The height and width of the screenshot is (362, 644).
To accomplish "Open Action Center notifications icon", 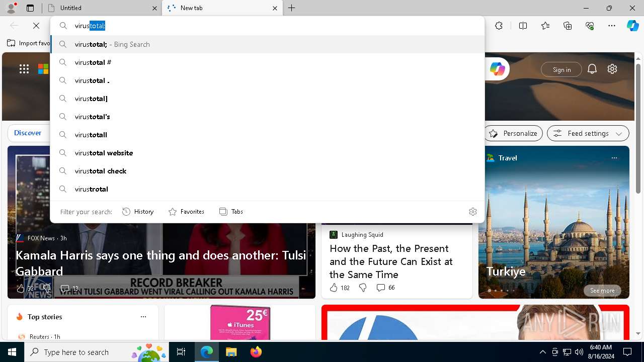I will click(x=627, y=352).
